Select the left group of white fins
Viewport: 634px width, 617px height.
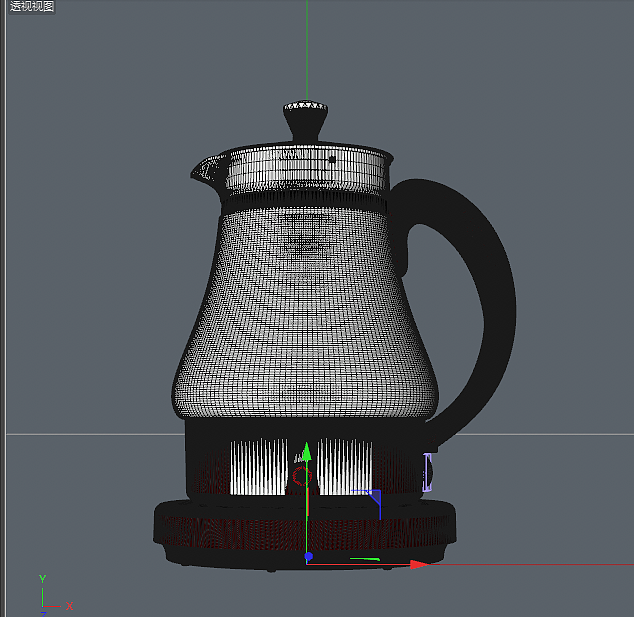257,468
